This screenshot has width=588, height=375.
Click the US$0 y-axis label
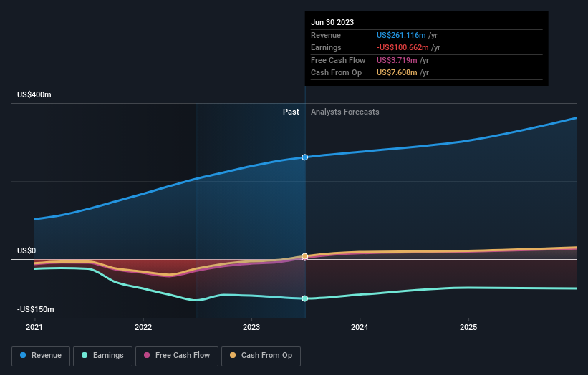coord(26,250)
